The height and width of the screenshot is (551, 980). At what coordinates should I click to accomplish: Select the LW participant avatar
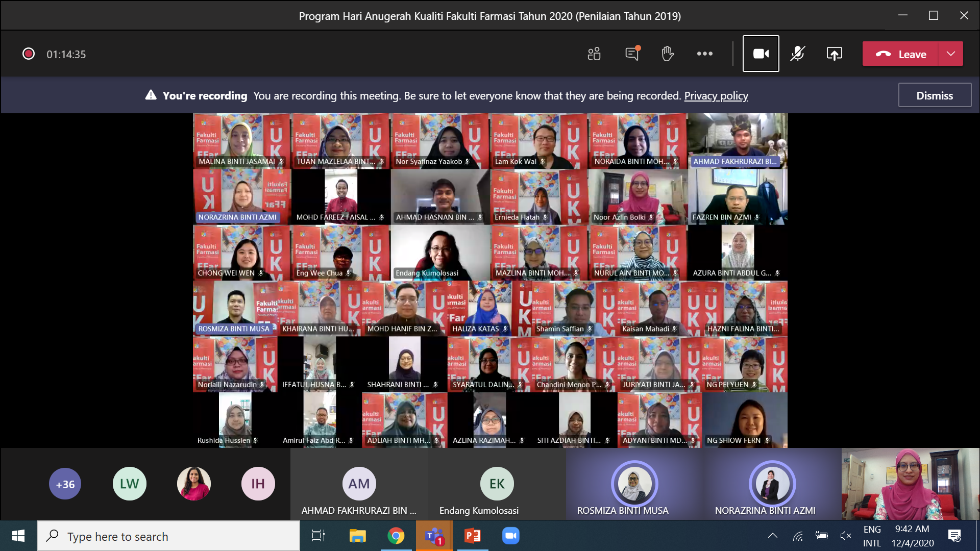pyautogui.click(x=130, y=484)
